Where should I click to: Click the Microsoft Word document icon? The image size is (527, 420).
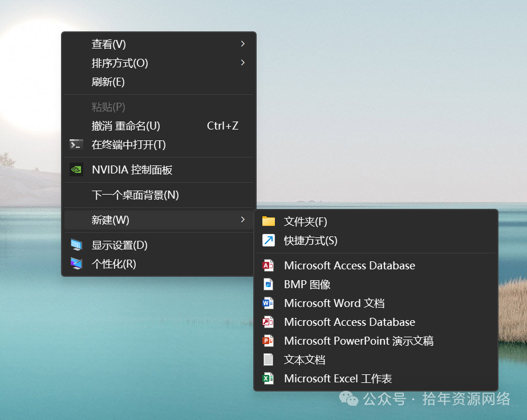point(268,303)
